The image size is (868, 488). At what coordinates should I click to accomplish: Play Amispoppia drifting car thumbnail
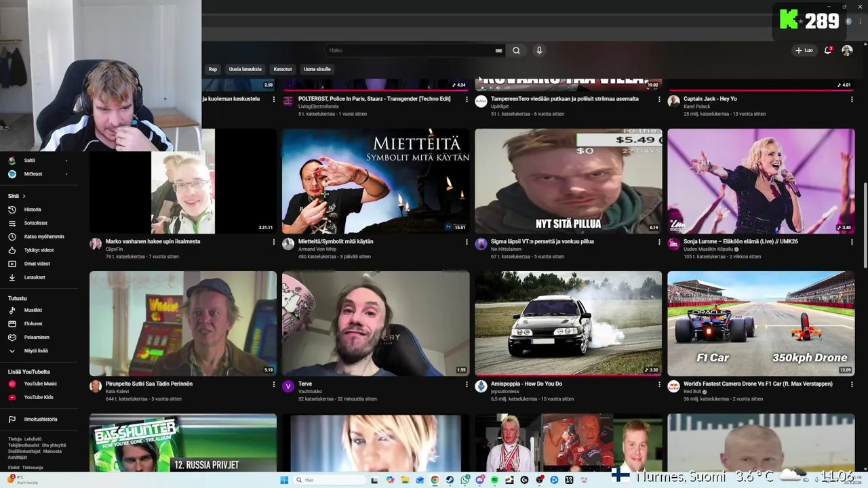[x=568, y=323]
